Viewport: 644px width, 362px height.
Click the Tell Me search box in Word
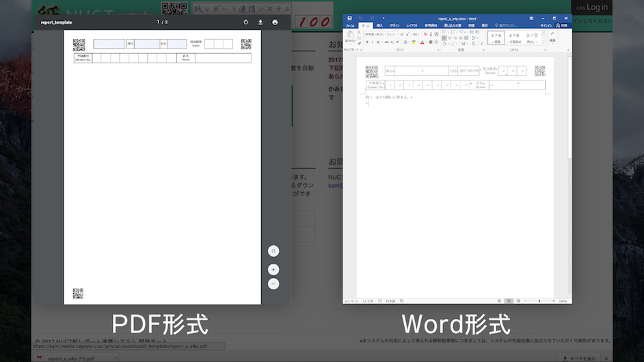(506, 26)
